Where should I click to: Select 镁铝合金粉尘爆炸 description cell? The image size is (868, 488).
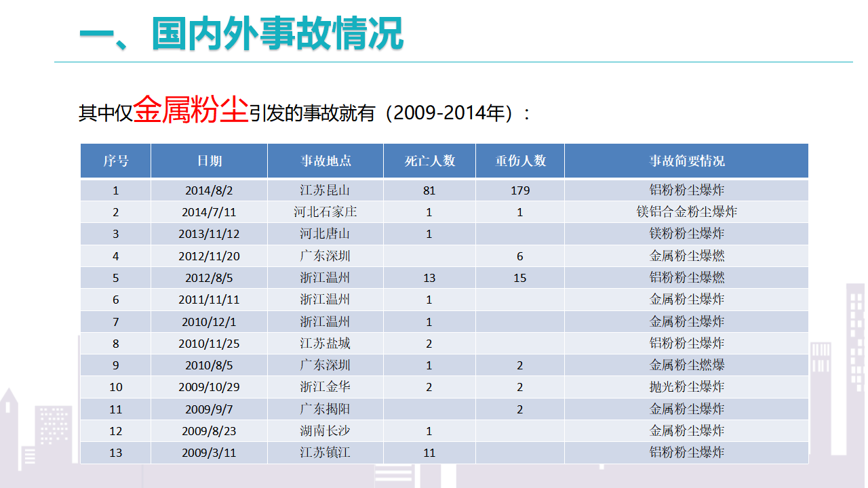687,212
